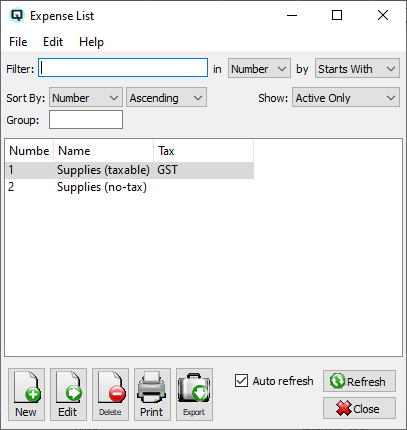The image size is (407, 430).
Task: Select the Supplies (no-tax) row
Action: pyautogui.click(x=129, y=187)
